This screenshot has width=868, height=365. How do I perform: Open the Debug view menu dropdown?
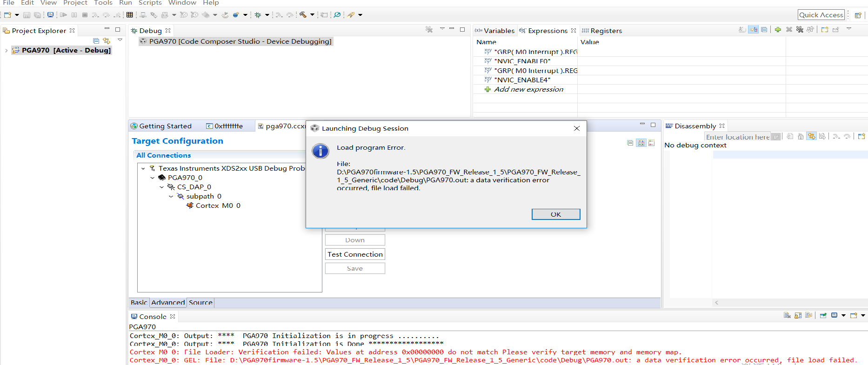(x=442, y=29)
